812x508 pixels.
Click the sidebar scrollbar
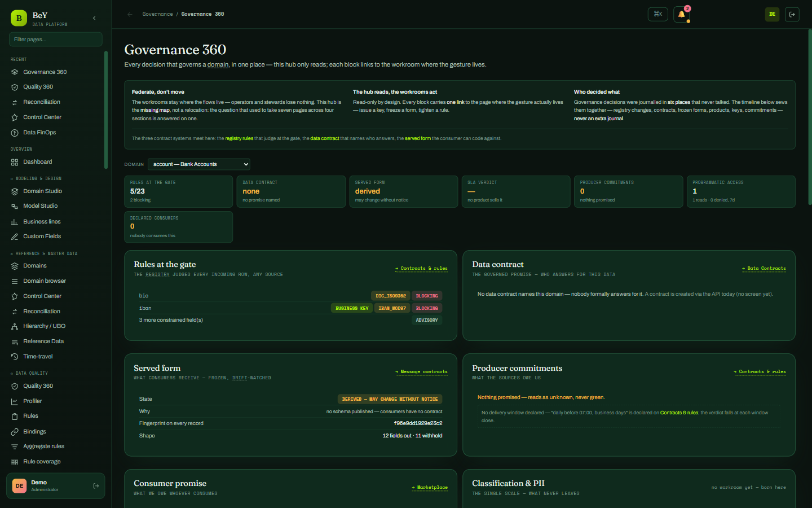[106, 110]
